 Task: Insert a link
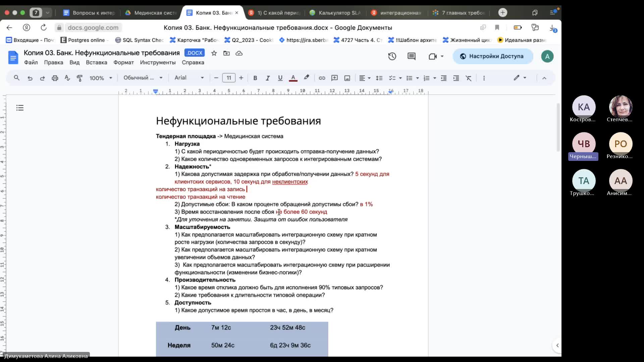pos(322,78)
